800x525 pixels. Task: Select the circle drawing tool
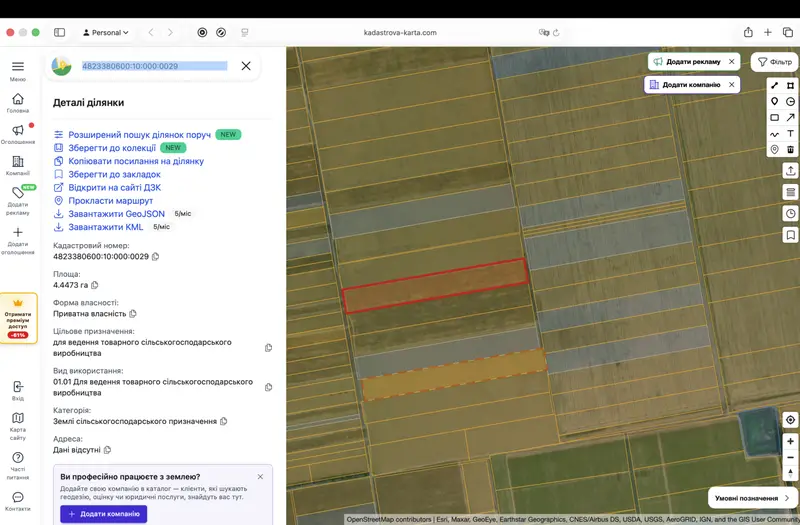coord(790,102)
